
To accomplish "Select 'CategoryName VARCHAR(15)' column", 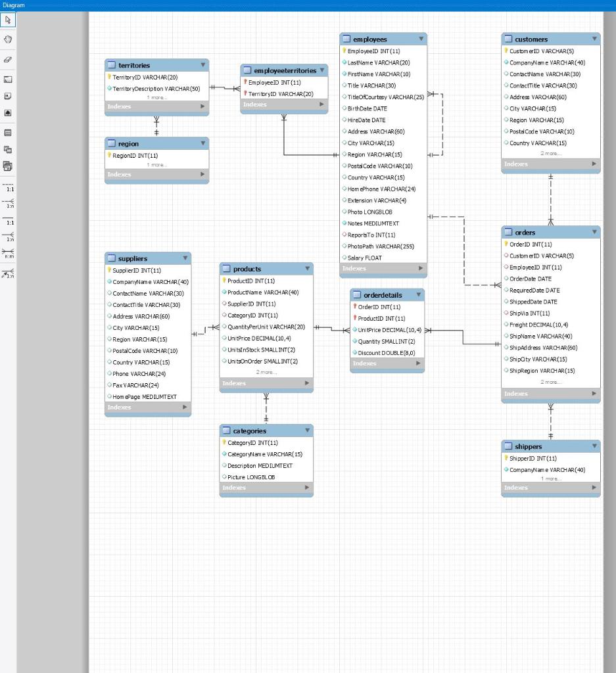I will tap(266, 454).
